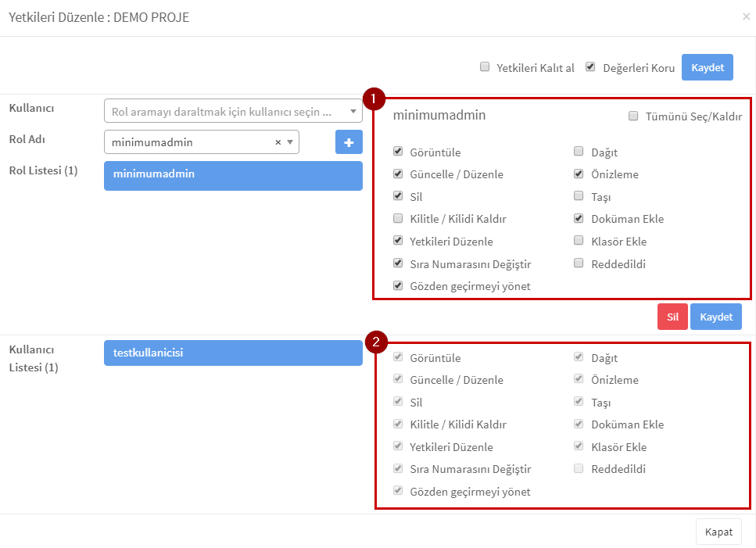
Task: Enable the Taşı permission checkbox
Action: [579, 195]
